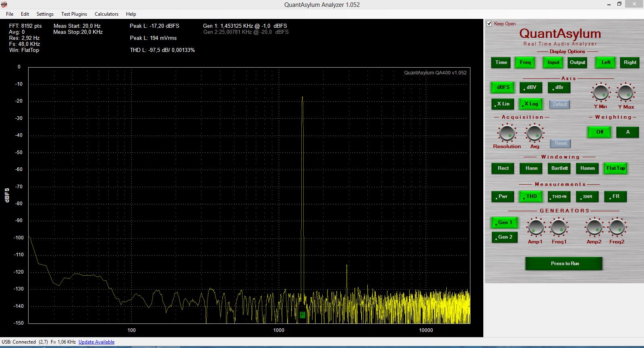Click the Freq2 generator knob
The image size is (644, 348).
point(617,228)
